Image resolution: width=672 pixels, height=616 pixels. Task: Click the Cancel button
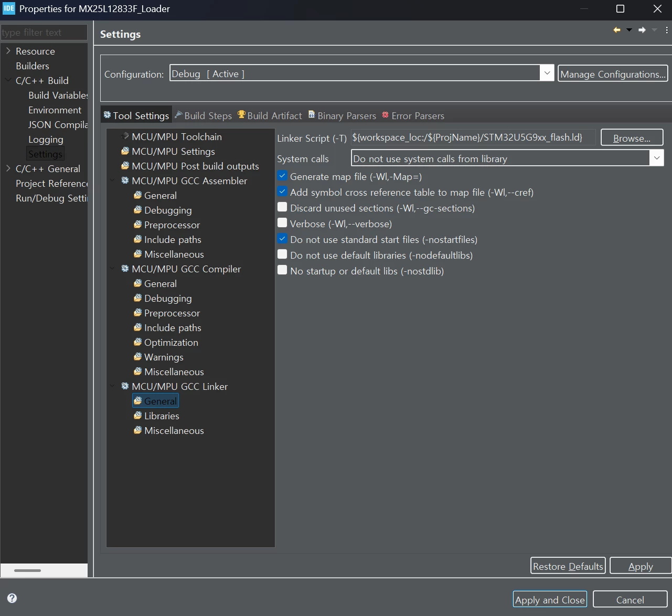coord(630,599)
